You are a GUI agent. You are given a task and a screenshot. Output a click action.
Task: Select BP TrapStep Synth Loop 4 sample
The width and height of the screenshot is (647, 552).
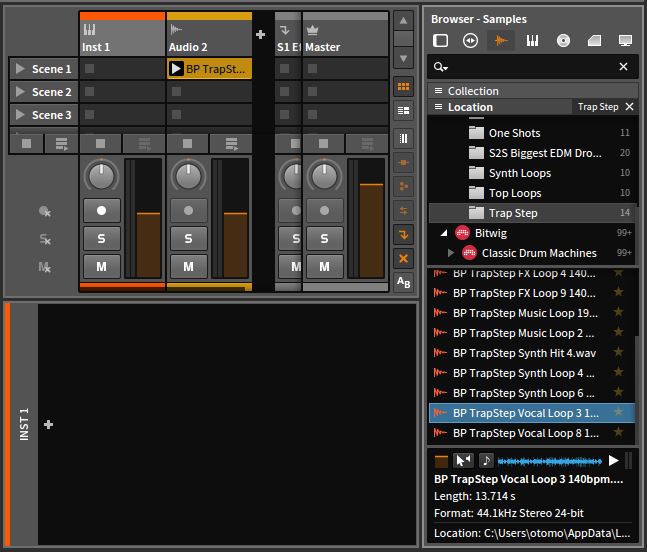click(x=532, y=373)
